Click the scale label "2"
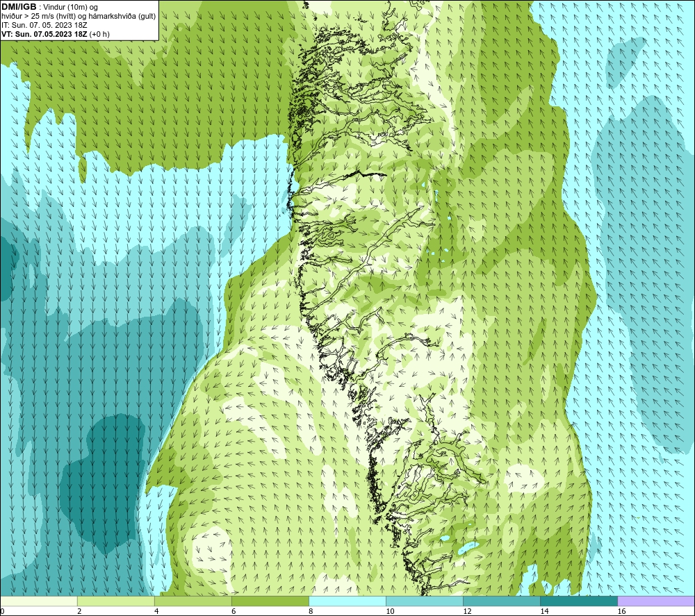This screenshot has height=616, width=695. (x=79, y=612)
